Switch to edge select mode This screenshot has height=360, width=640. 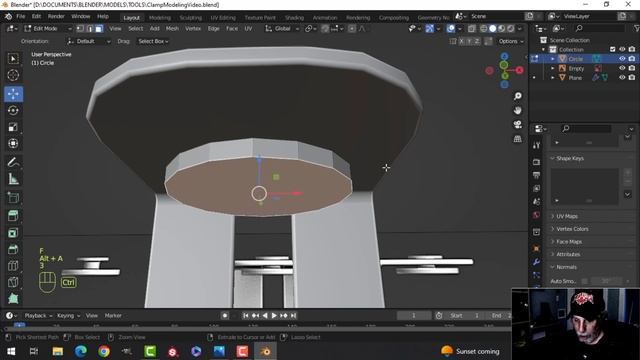90,29
